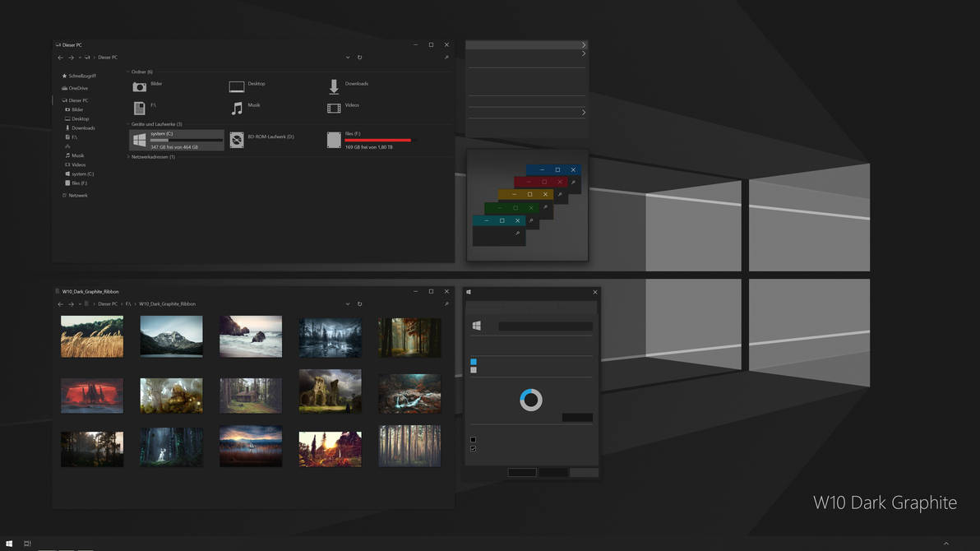
Task: Click the red capacity bar of files (F:)
Action: 377,140
